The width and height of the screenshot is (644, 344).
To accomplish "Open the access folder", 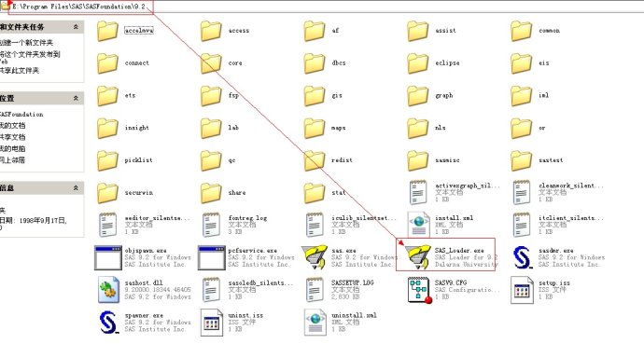I will pyautogui.click(x=211, y=31).
